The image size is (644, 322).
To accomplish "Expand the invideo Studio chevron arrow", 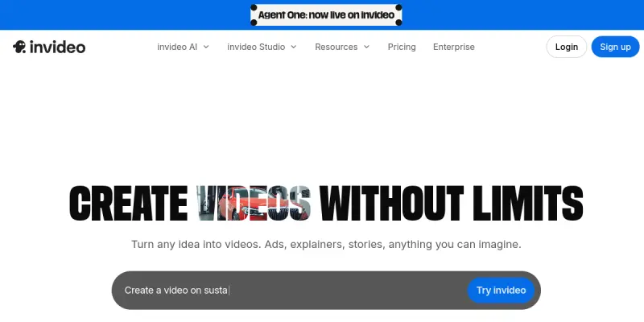I will point(294,47).
